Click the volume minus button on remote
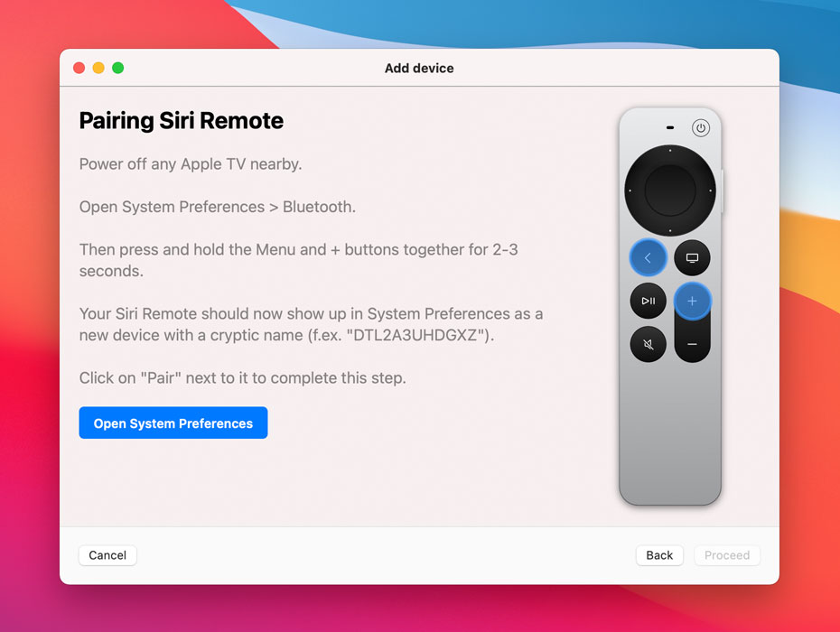The image size is (840, 632). [692, 344]
